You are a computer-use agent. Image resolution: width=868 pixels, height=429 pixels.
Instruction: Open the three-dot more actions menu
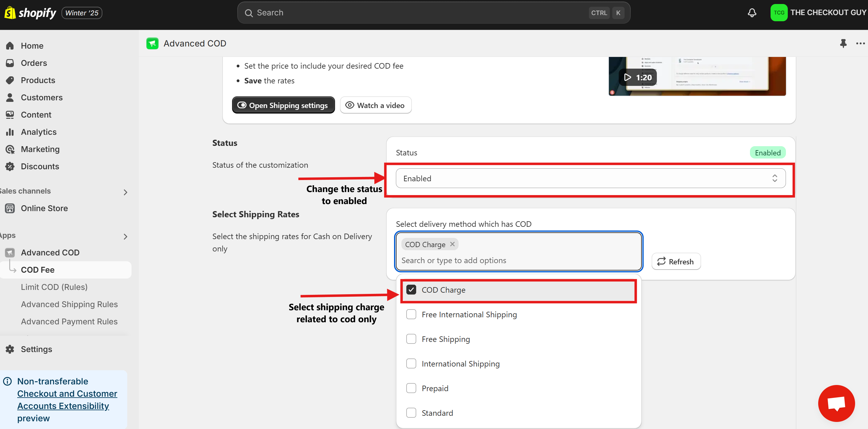860,43
